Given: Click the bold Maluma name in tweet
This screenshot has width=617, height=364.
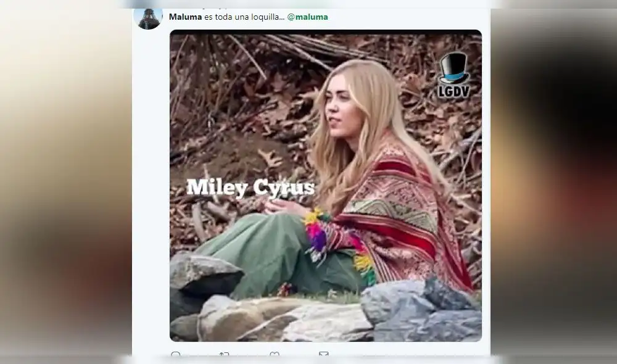Looking at the screenshot, I should pos(185,17).
